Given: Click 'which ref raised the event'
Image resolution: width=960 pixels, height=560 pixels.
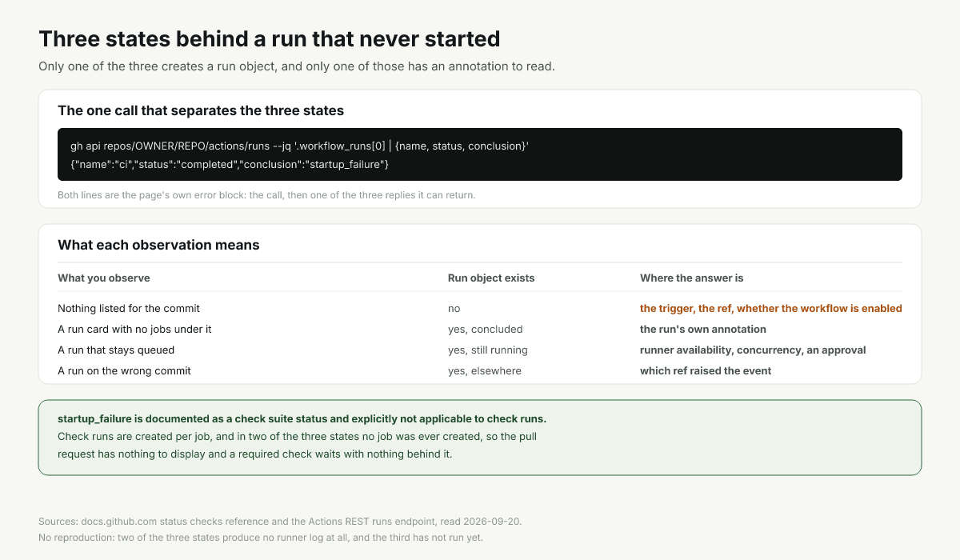Looking at the screenshot, I should (x=706, y=370).
